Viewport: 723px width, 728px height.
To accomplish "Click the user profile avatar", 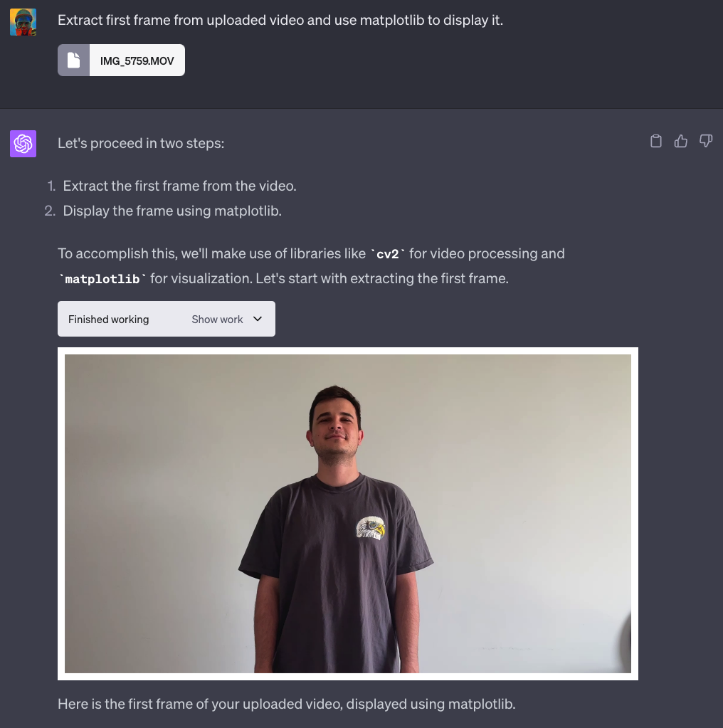I will [23, 22].
